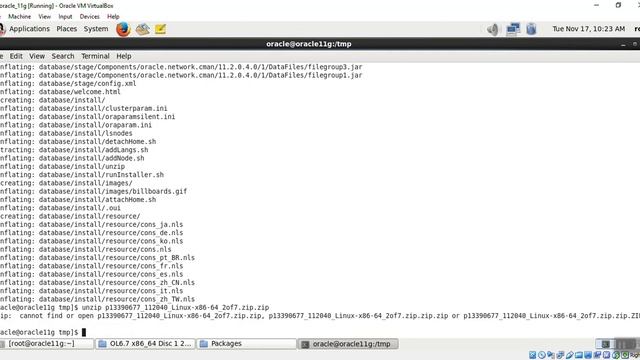The height and width of the screenshot is (360, 640).
Task: Open the VirtualBox Input menu
Action: tap(65, 17)
